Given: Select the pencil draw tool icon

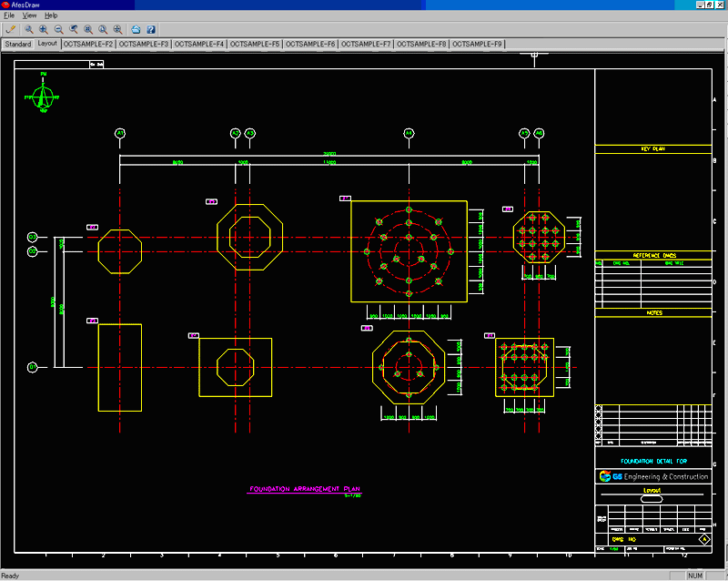Looking at the screenshot, I should click(x=10, y=29).
